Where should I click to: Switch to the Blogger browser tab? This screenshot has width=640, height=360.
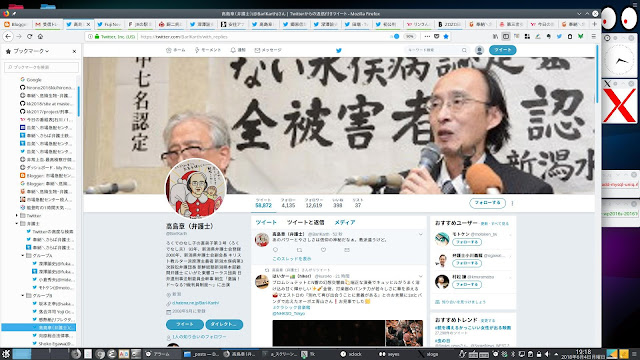click(17, 24)
